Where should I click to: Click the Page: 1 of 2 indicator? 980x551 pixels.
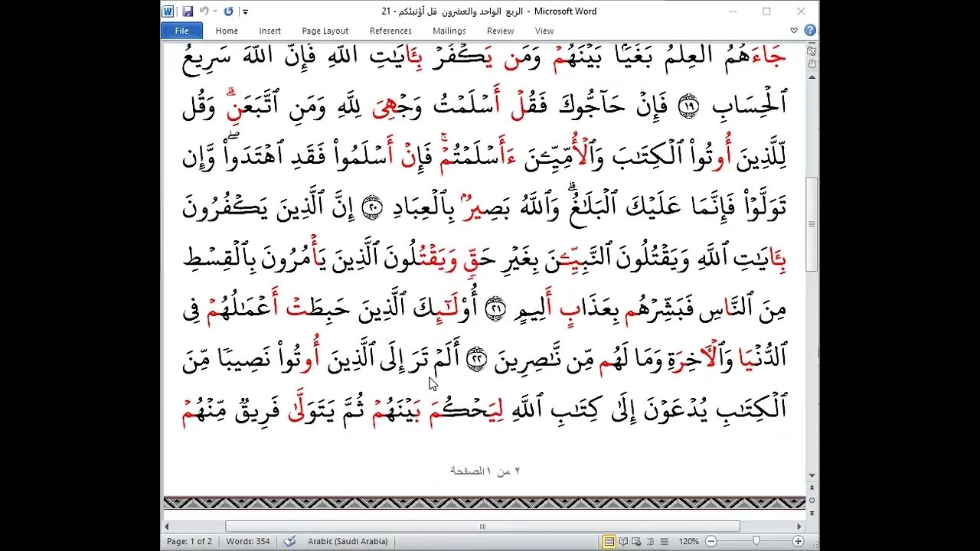tap(190, 541)
